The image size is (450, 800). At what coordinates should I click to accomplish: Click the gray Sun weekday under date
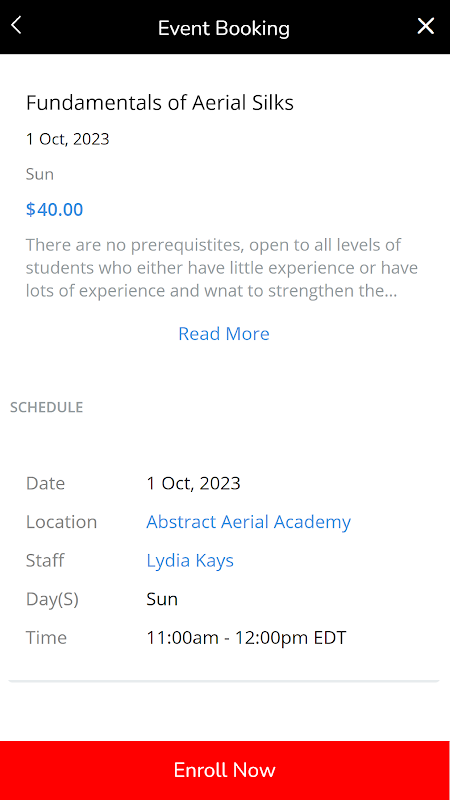coord(40,174)
